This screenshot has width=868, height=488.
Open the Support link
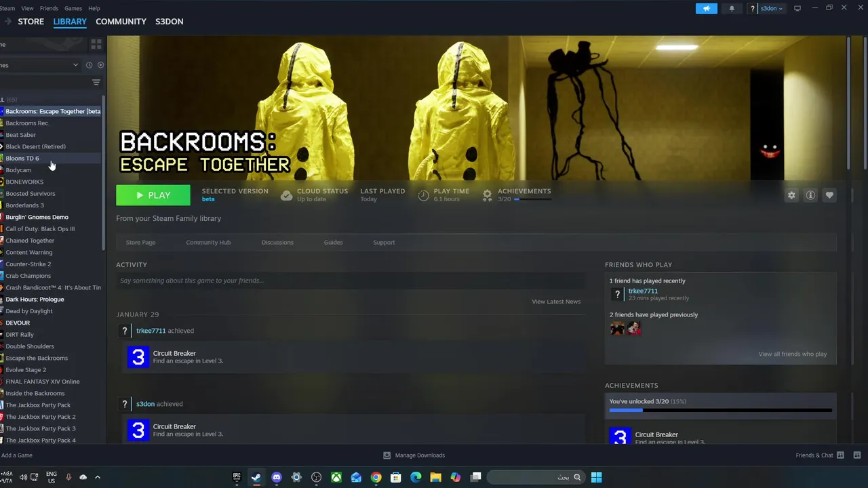click(384, 243)
